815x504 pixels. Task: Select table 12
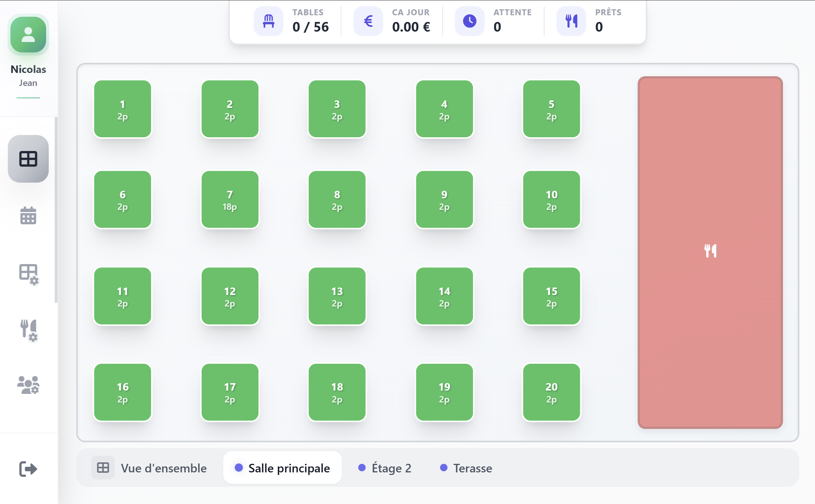(x=230, y=296)
